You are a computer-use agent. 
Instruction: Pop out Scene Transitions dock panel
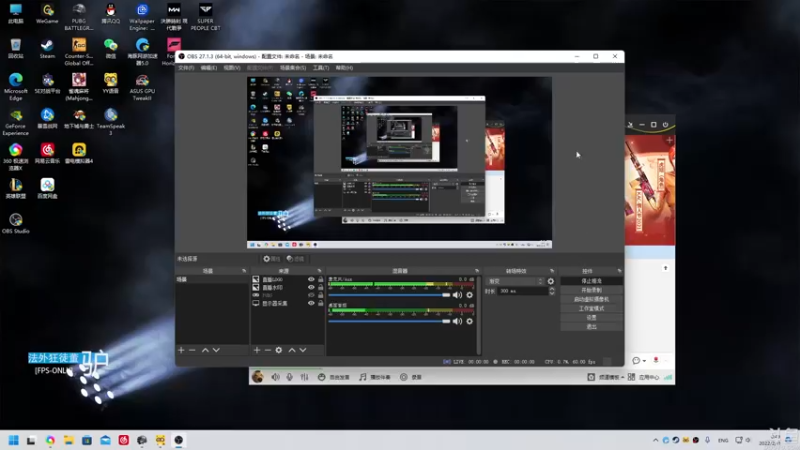click(552, 271)
